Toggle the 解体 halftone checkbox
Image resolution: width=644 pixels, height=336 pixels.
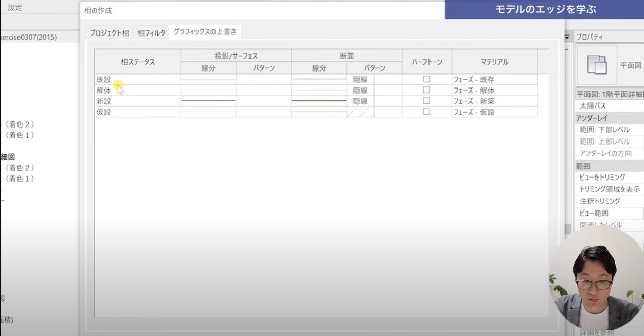pos(426,90)
